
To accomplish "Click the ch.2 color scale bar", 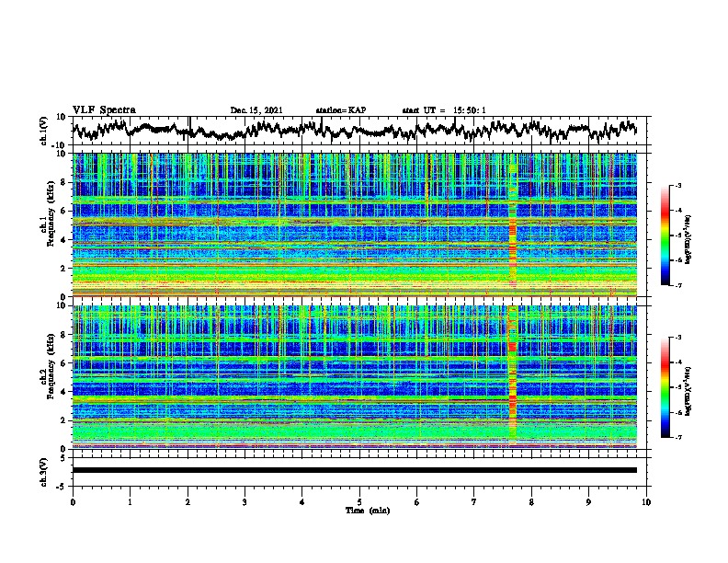I will (x=665, y=387).
